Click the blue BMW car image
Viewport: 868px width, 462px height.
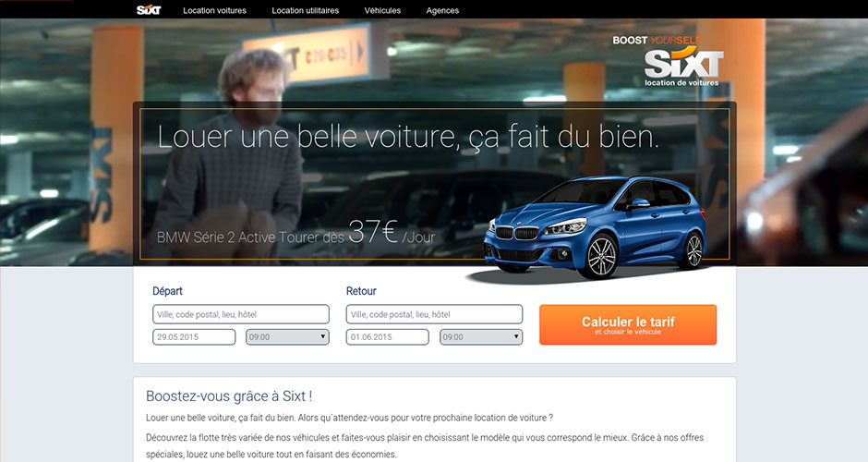[595, 227]
